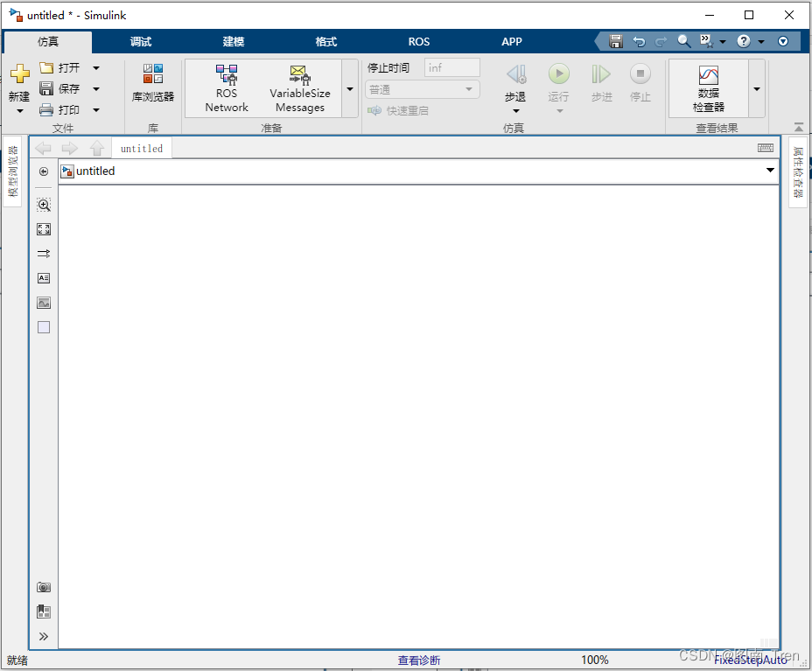
Task: Go up to parent with up arrow
Action: coord(97,148)
